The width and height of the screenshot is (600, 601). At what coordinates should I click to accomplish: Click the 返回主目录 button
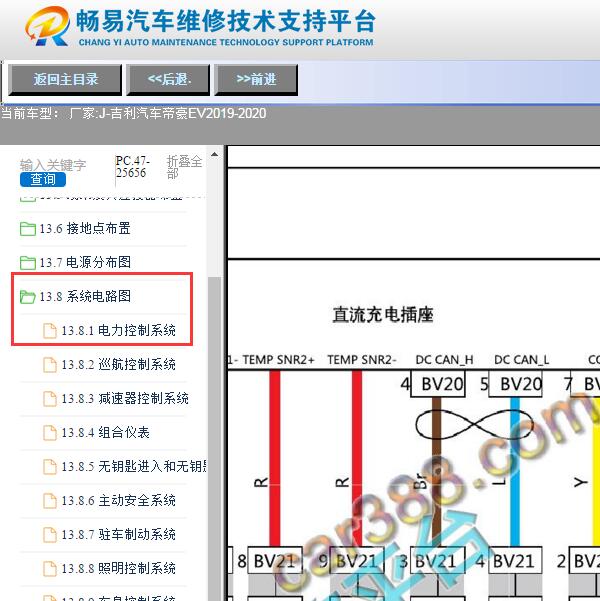click(x=65, y=80)
